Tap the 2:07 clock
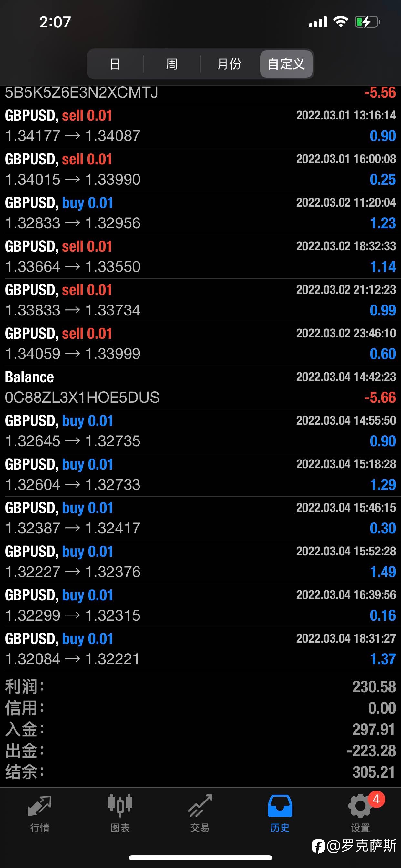This screenshot has width=401, height=868. (x=55, y=22)
